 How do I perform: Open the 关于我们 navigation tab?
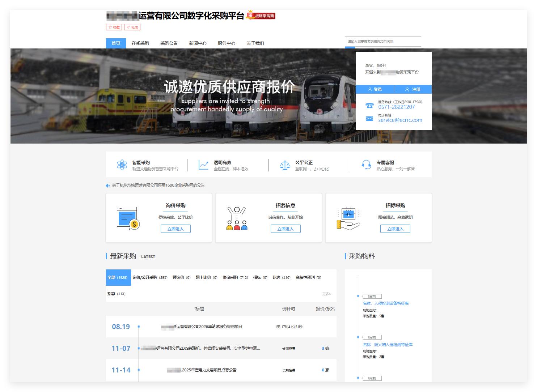255,43
